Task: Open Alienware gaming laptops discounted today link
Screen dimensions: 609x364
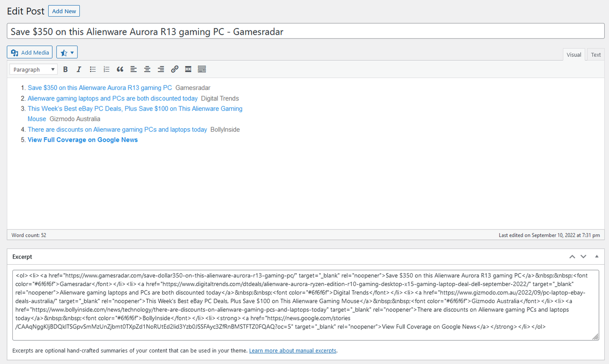Action: coord(113,98)
